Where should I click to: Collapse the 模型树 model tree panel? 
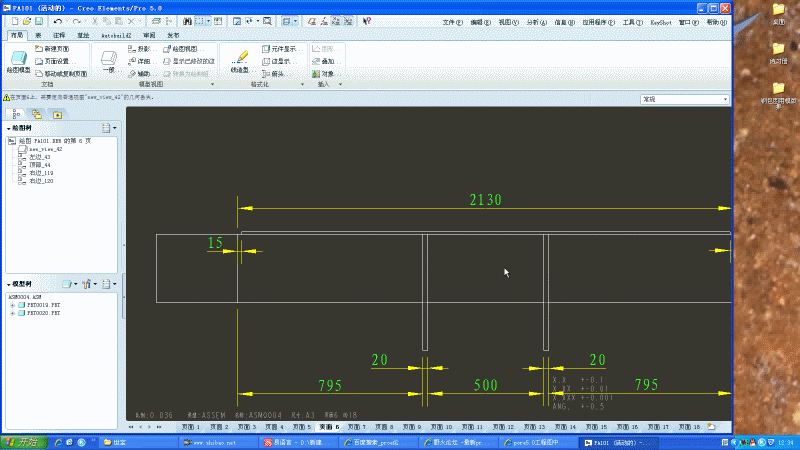pyautogui.click(x=9, y=285)
